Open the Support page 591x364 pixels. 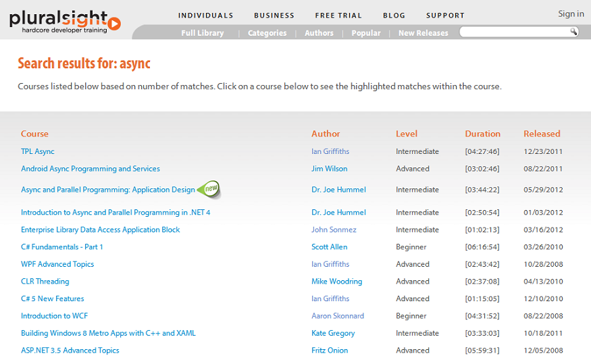pos(445,16)
